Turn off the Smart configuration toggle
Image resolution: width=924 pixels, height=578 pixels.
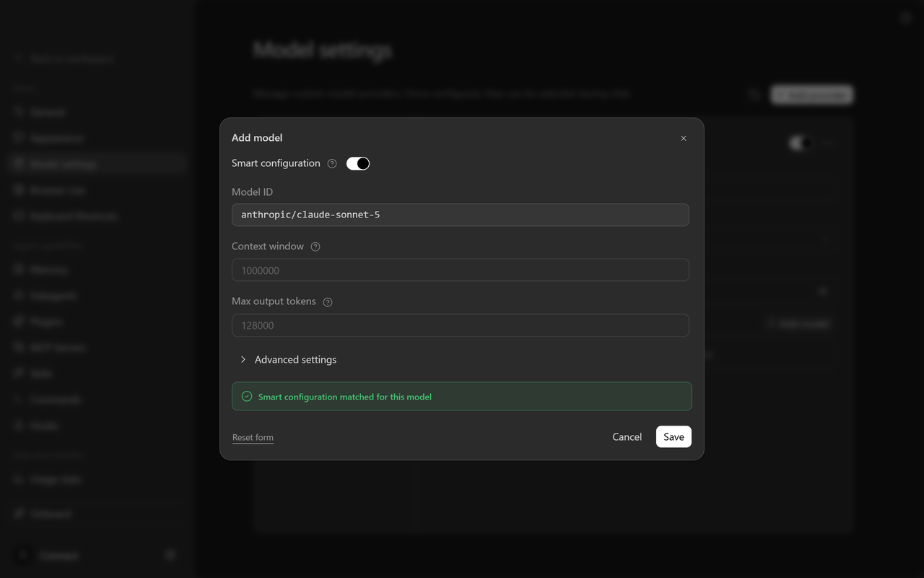[x=358, y=163]
